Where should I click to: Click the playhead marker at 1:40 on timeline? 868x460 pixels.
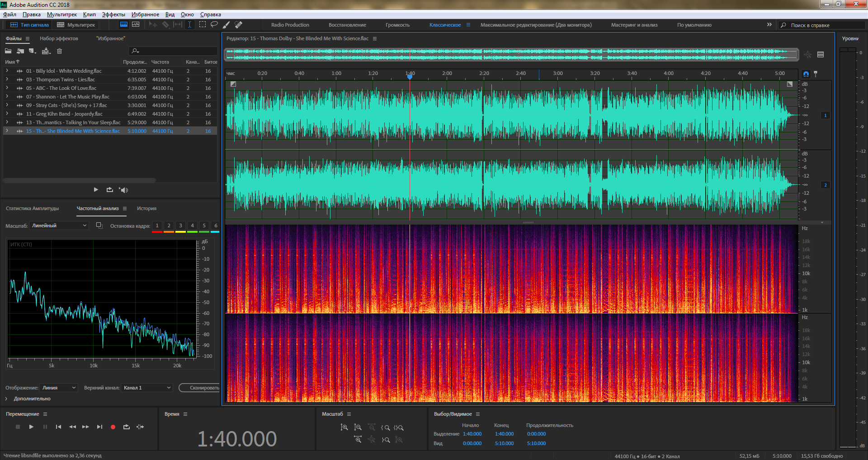point(410,77)
